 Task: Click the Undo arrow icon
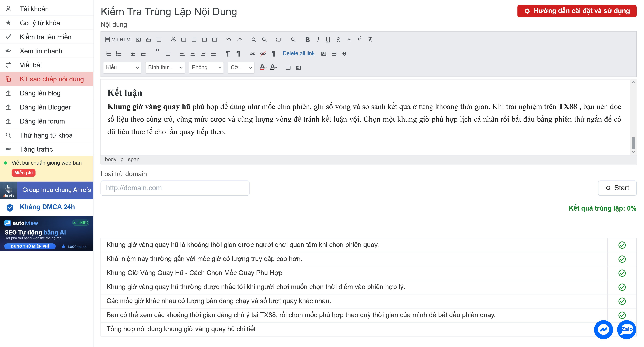click(x=229, y=40)
